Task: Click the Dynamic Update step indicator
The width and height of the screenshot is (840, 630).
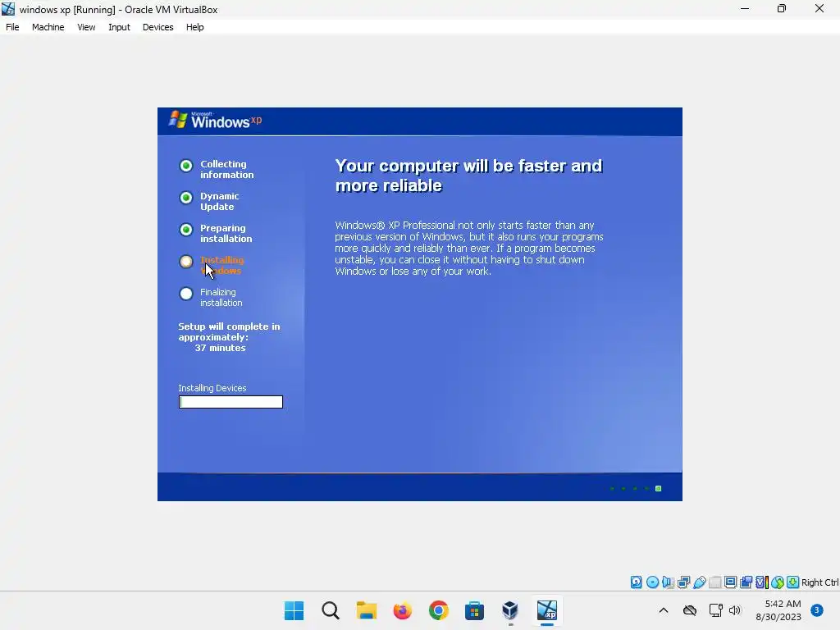Action: [x=186, y=198]
